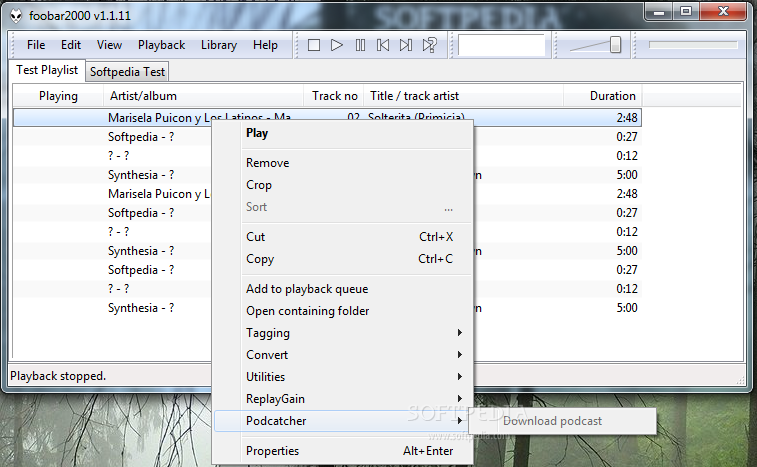Click the greyed Sort menu entry

343,207
